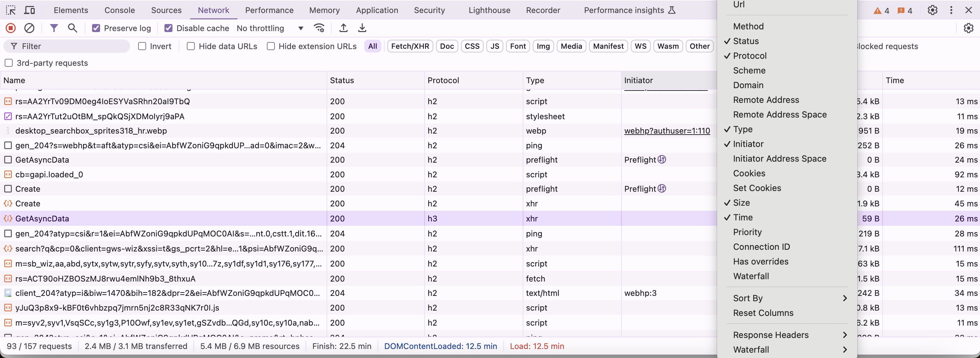This screenshot has width=980, height=358.
Task: Select the cb=gapi.loaded_0 request row
Action: tap(358, 174)
